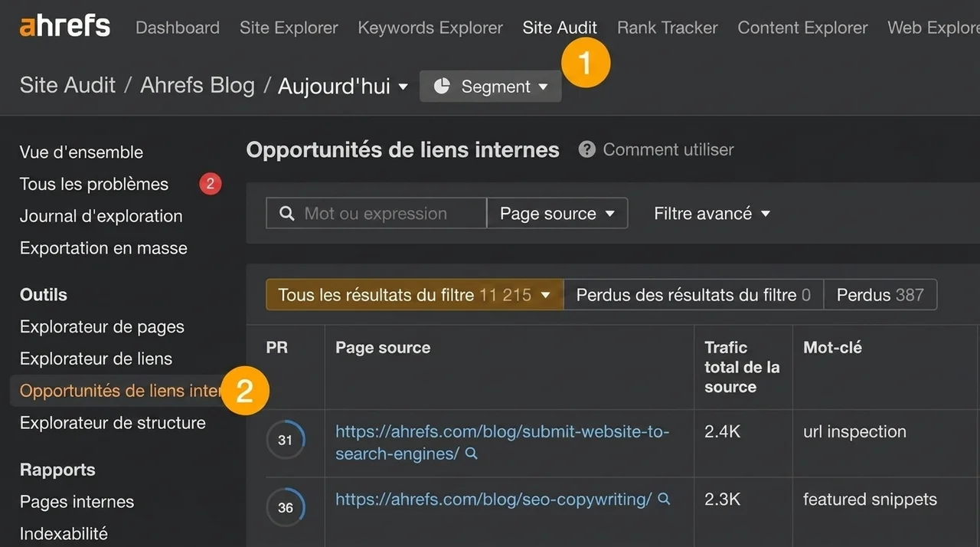
Task: Click the Page source column header
Action: [x=383, y=348]
